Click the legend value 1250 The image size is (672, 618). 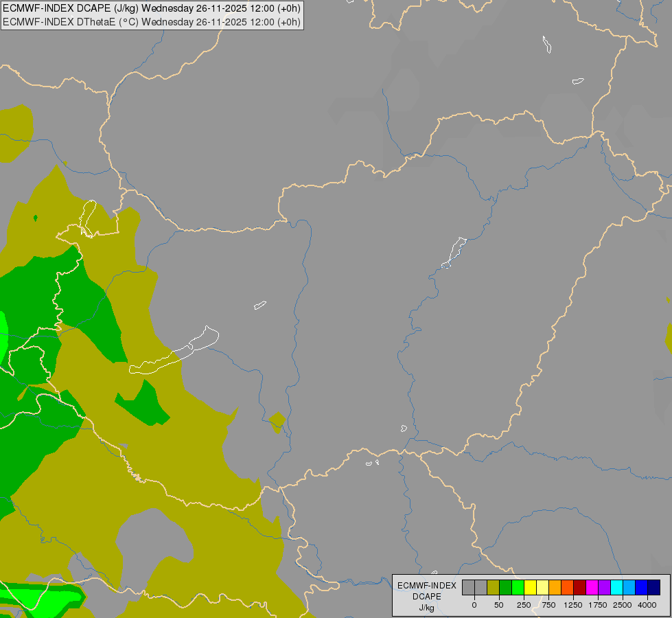click(x=573, y=605)
